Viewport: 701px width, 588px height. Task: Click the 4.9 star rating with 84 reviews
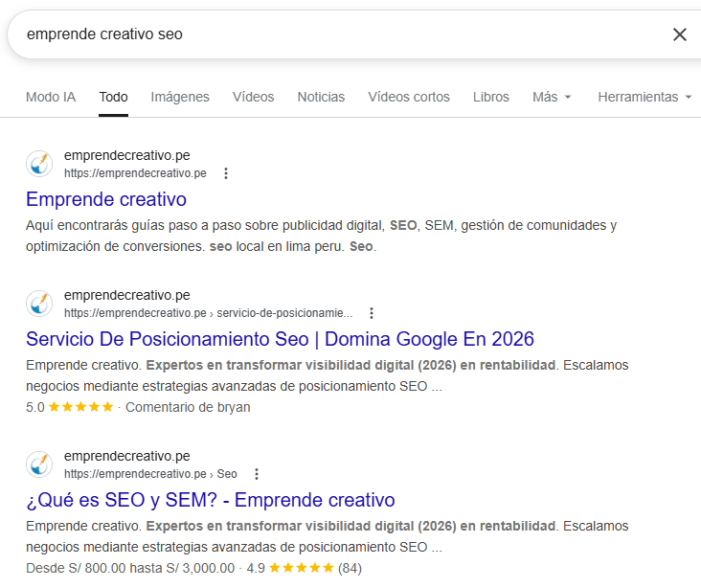(x=304, y=568)
